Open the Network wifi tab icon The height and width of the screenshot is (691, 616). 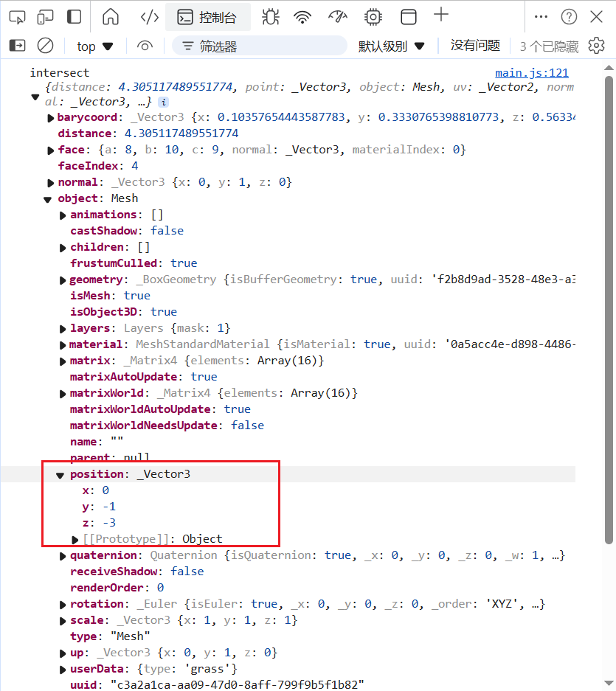click(302, 17)
